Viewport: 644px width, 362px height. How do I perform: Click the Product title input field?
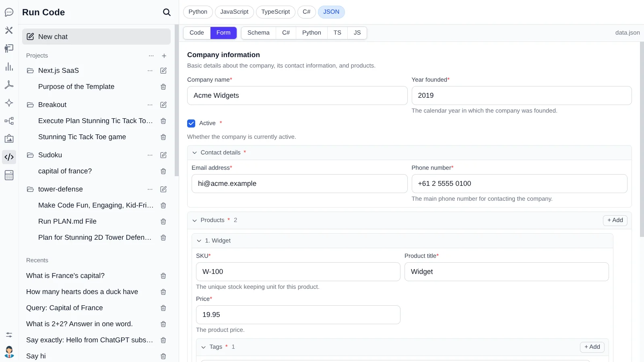click(506, 272)
